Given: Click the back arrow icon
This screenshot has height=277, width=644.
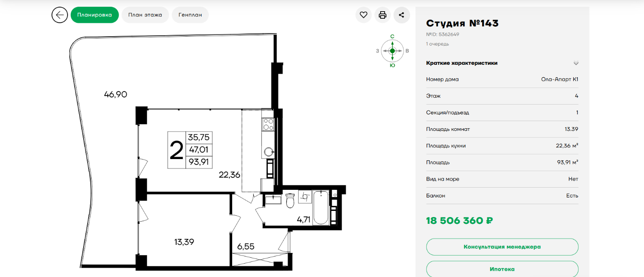Looking at the screenshot, I should pos(59,15).
